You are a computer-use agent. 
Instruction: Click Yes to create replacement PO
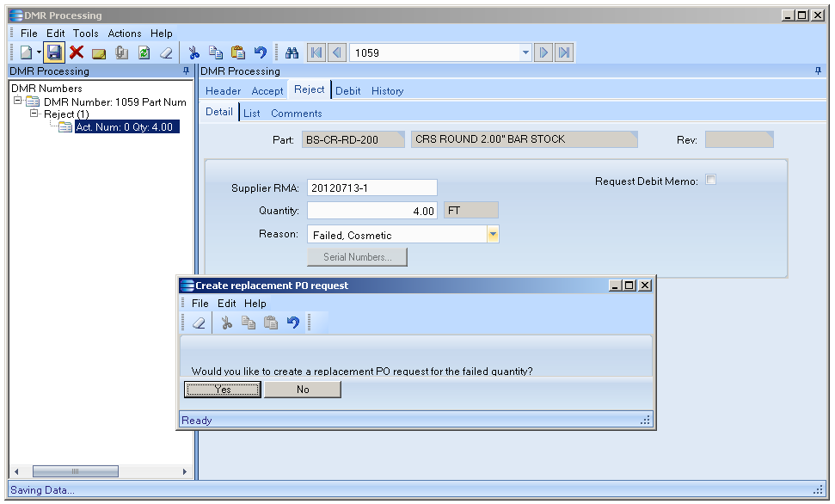pos(223,390)
